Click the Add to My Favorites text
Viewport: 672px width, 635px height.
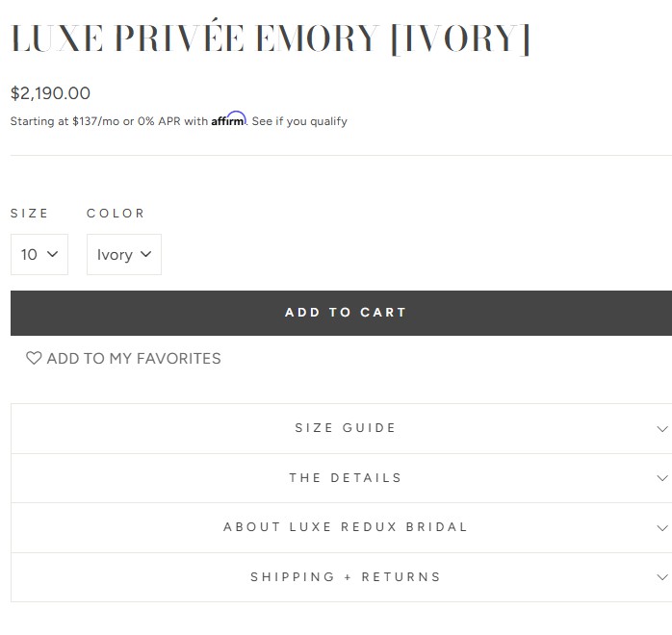click(x=134, y=358)
